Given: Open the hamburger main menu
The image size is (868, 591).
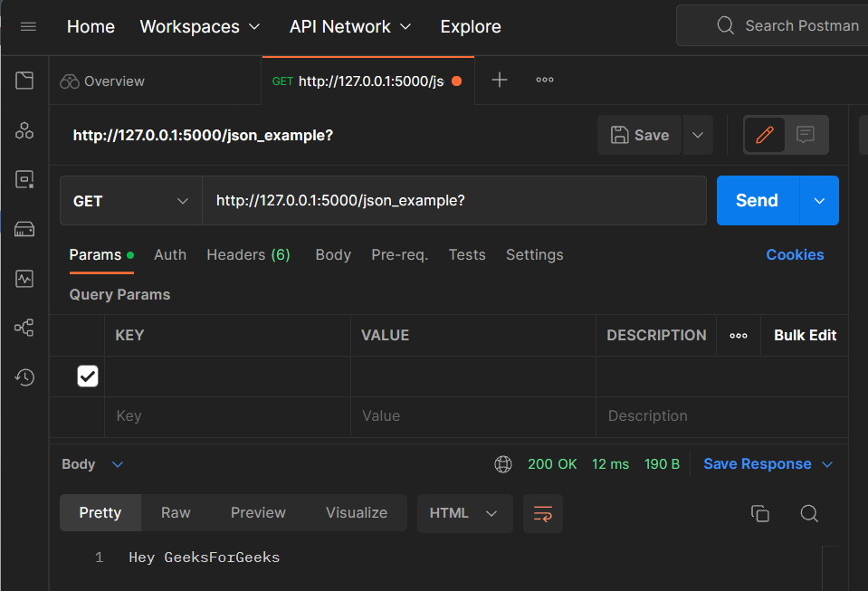Looking at the screenshot, I should [28, 26].
